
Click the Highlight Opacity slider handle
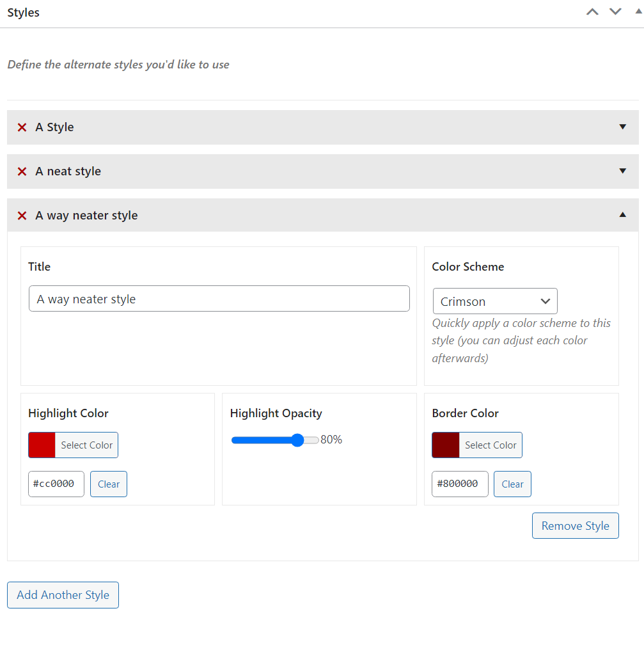(x=297, y=440)
